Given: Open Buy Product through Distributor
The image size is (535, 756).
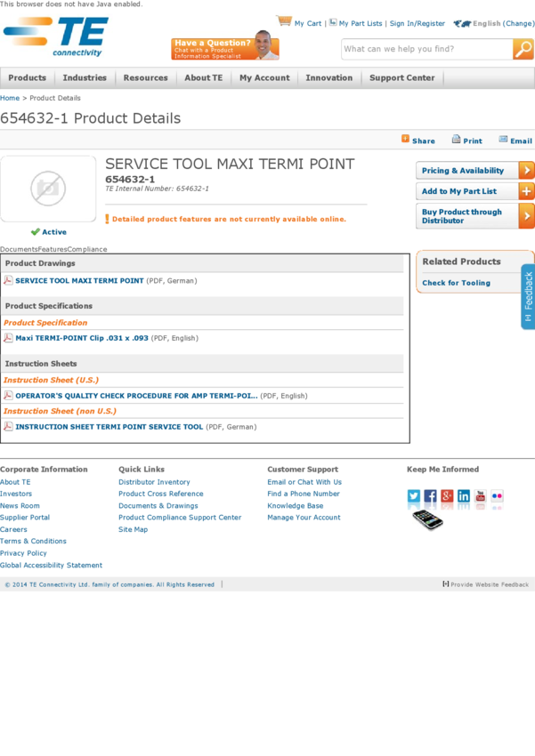Looking at the screenshot, I should coord(474,216).
